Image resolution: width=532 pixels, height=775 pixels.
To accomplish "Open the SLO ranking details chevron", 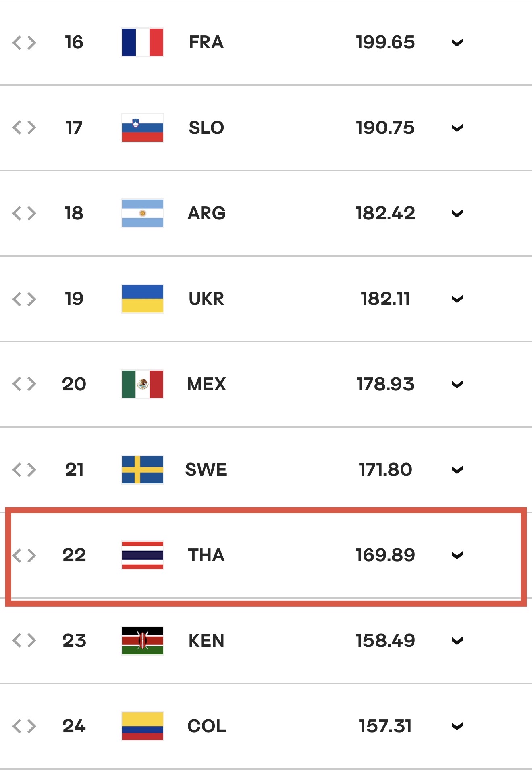I will pyautogui.click(x=457, y=128).
